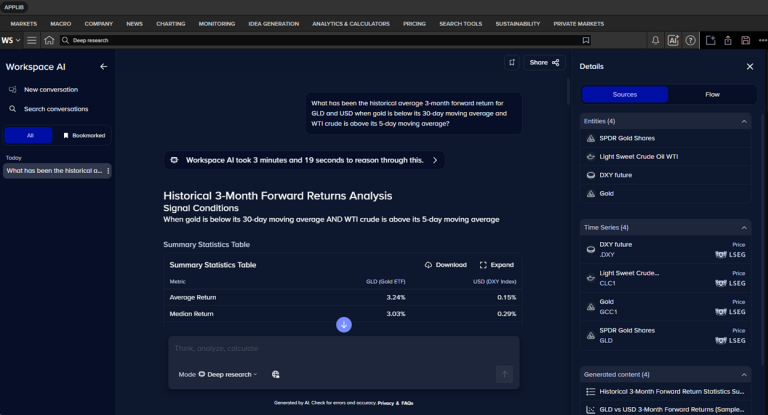Click the send arrow button in prompt box
Image resolution: width=768 pixels, height=415 pixels.
[x=504, y=374]
